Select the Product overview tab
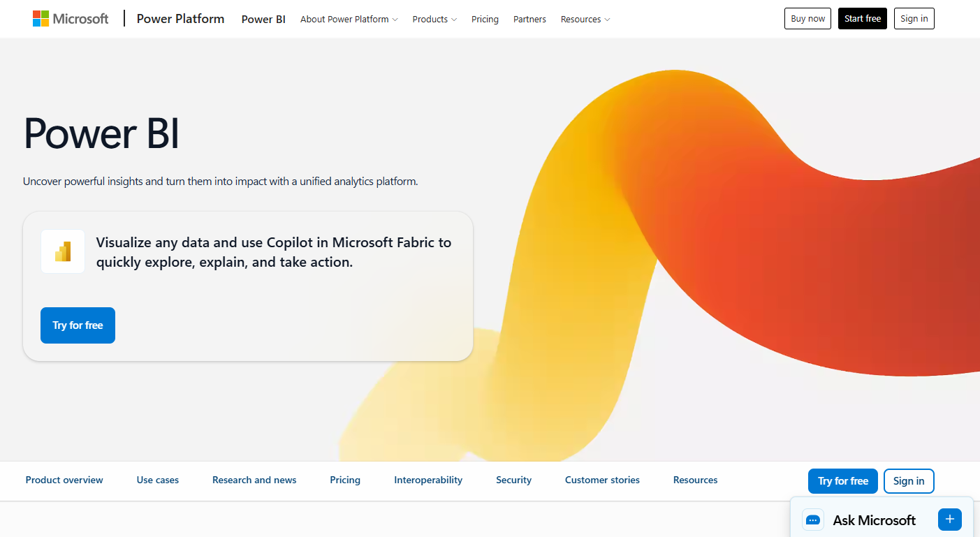 (64, 480)
